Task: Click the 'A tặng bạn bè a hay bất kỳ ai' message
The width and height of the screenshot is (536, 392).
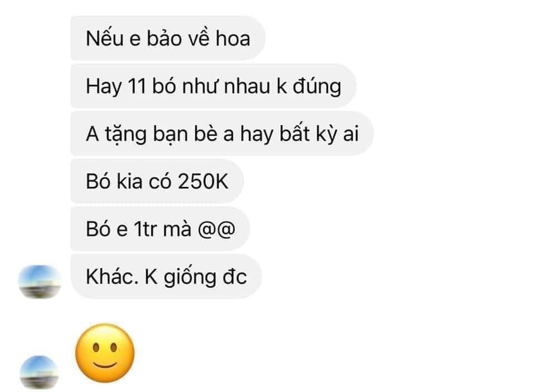Action: tap(222, 133)
